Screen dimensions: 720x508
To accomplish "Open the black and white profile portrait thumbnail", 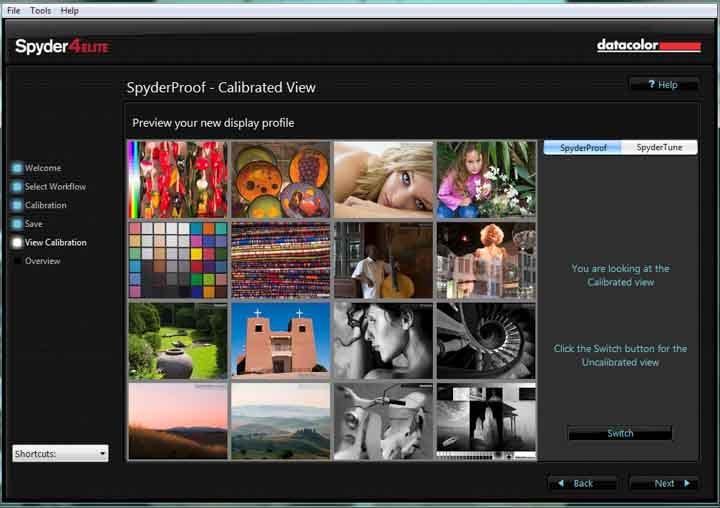I will click(383, 341).
